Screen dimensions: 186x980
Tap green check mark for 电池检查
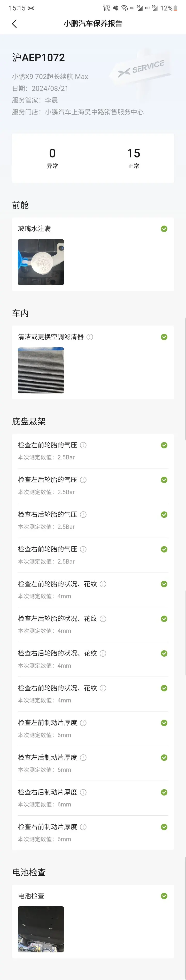coord(164,896)
